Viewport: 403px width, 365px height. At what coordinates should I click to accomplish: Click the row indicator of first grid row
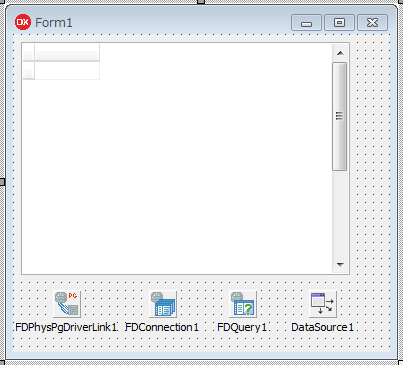pos(29,70)
